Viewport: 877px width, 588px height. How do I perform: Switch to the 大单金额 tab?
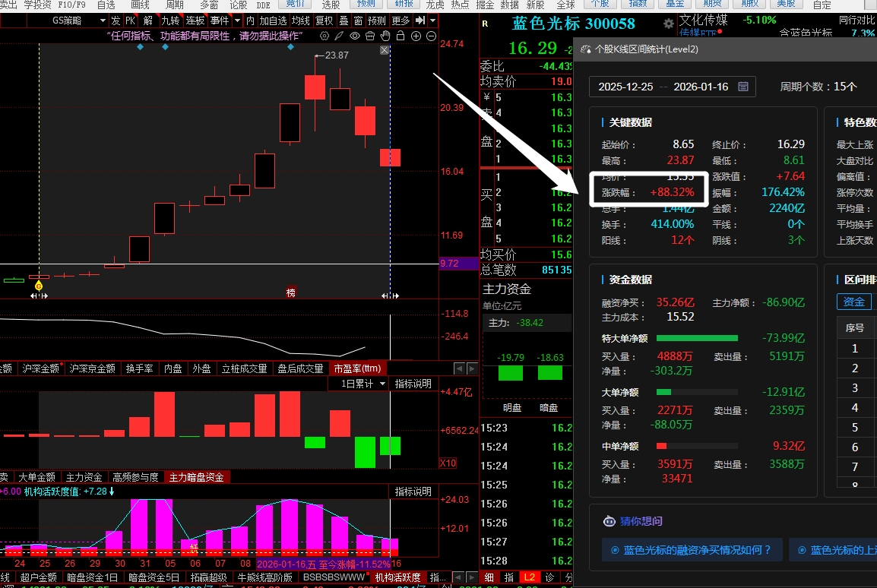point(37,477)
